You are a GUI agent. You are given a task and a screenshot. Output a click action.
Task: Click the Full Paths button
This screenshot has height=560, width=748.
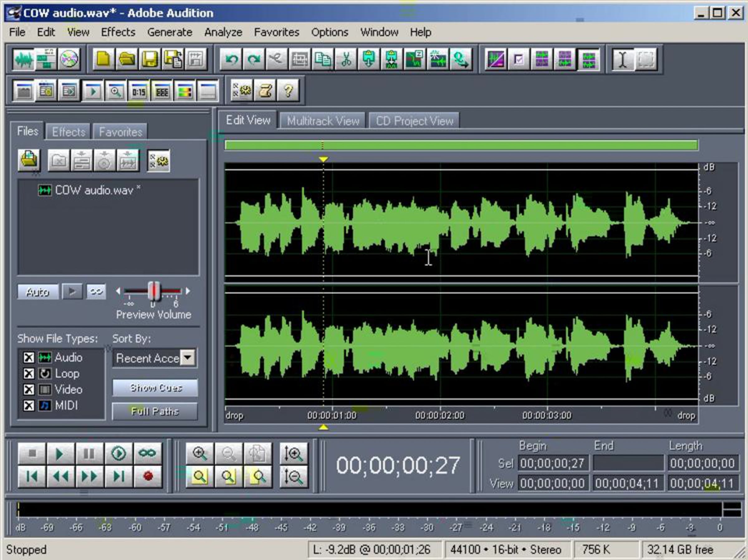click(x=155, y=411)
